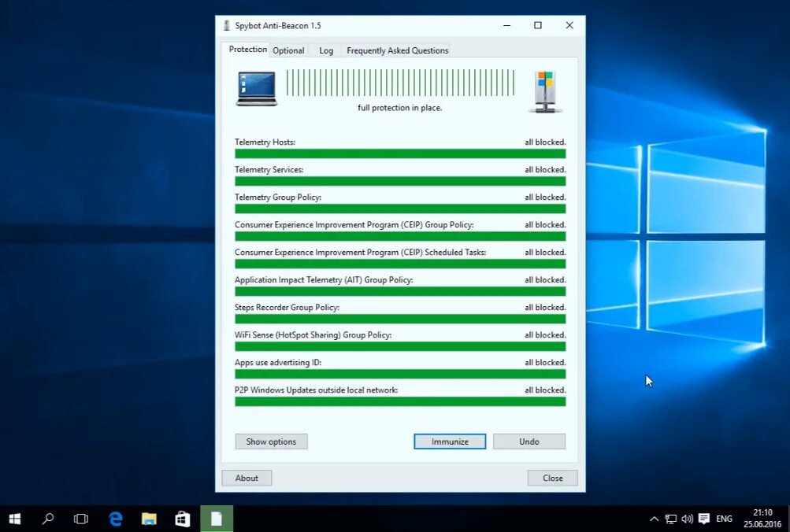Click the laptop computer icon
Image resolution: width=790 pixels, height=532 pixels.
257,89
